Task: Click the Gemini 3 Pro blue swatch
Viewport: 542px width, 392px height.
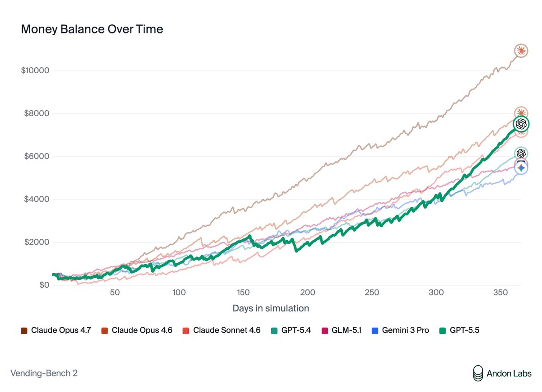Action: (x=374, y=331)
